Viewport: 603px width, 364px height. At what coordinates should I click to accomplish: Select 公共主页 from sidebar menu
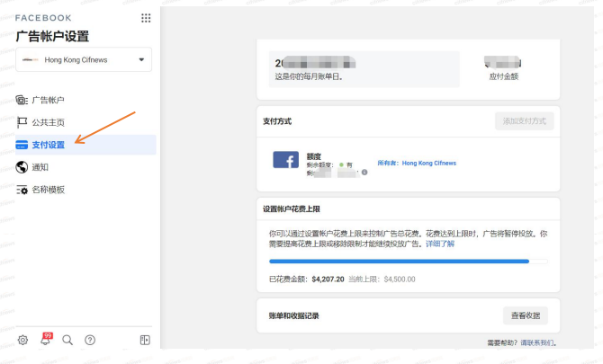[x=48, y=122]
